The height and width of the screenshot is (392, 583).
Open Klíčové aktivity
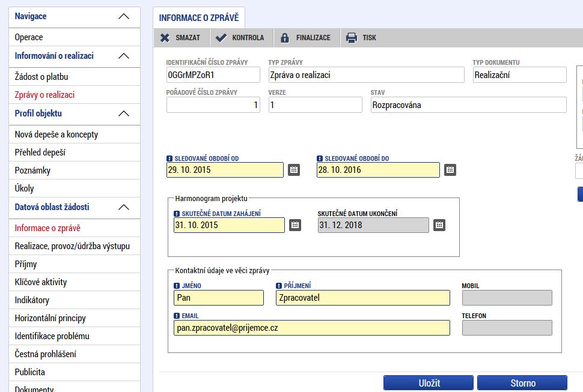pos(75,282)
